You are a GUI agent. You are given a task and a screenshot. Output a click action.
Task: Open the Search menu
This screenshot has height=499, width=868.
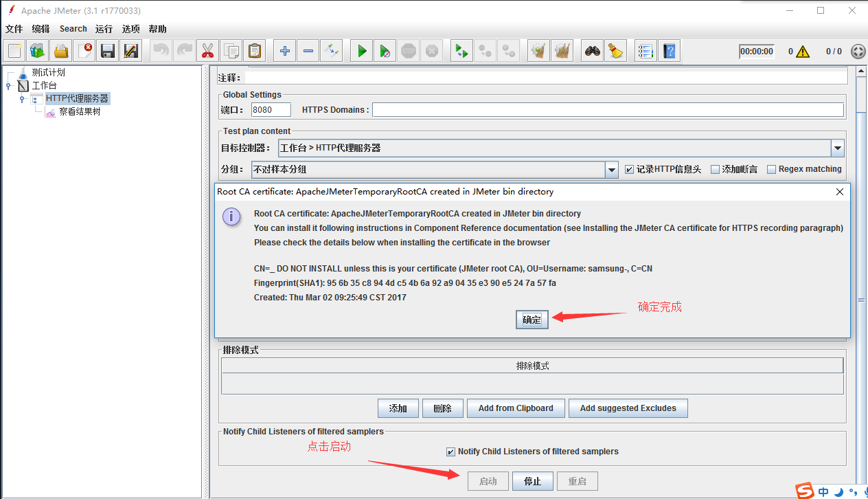click(x=73, y=29)
